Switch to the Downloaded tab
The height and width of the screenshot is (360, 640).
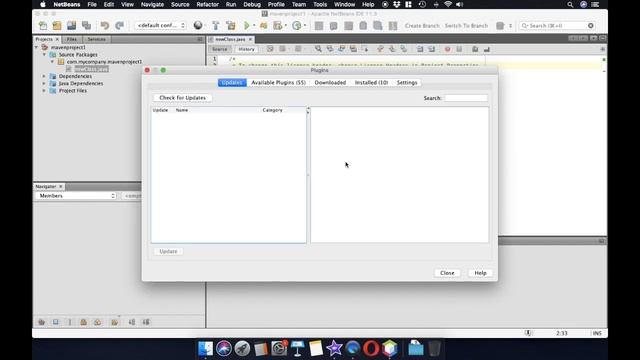(x=330, y=82)
